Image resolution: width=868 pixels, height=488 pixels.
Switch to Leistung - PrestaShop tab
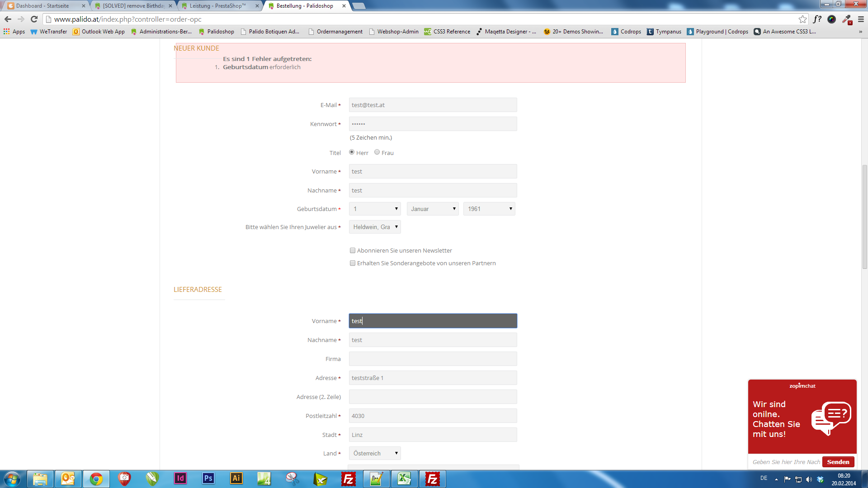pos(217,6)
